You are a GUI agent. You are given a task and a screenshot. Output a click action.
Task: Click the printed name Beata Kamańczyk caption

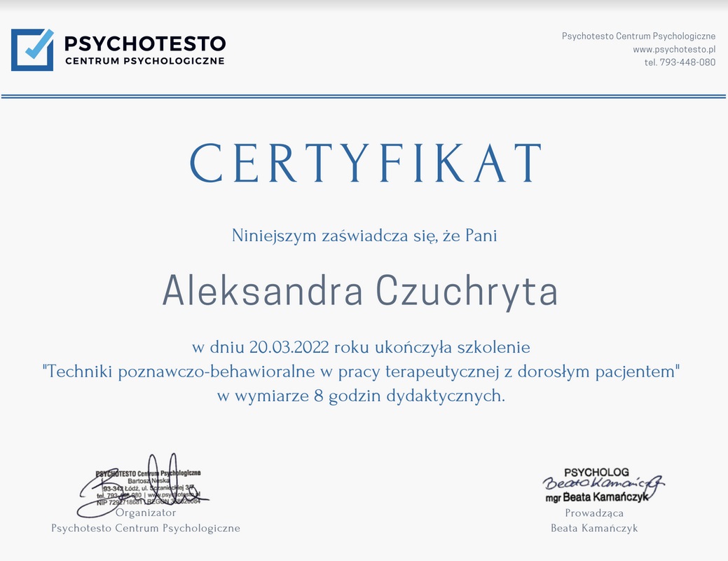tap(594, 528)
